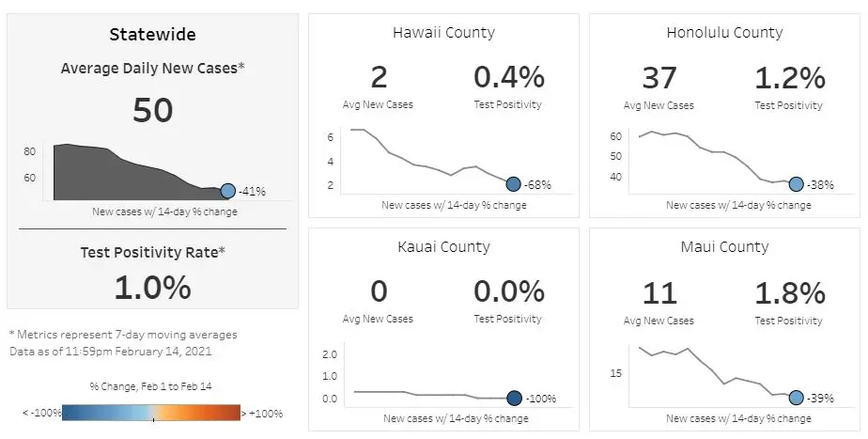This screenshot has width=868, height=439.
Task: Click the % Change color gradient legend
Action: [152, 412]
